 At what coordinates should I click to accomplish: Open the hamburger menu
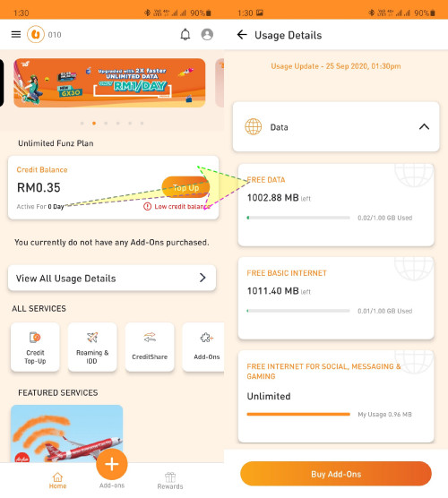(x=16, y=34)
